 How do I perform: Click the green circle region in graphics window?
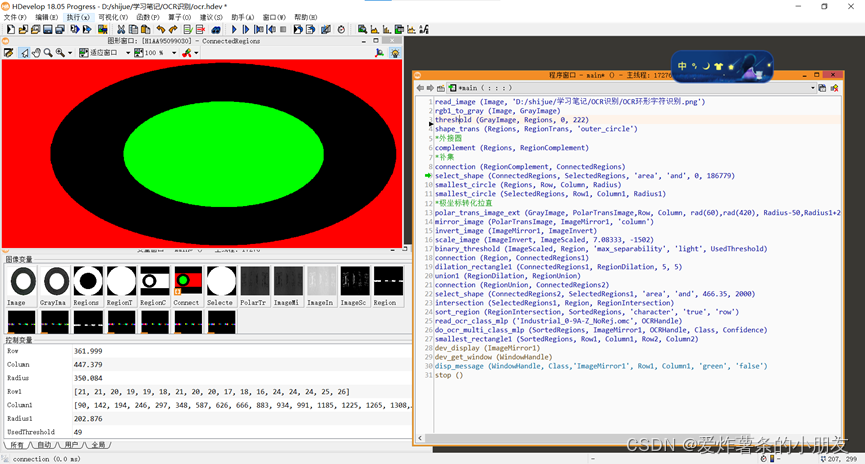[x=223, y=154]
